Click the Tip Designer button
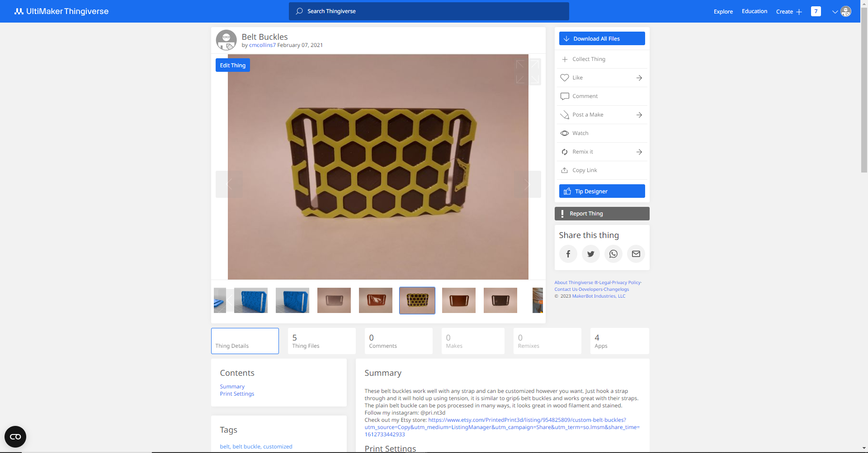The height and width of the screenshot is (453, 868). pos(602,191)
